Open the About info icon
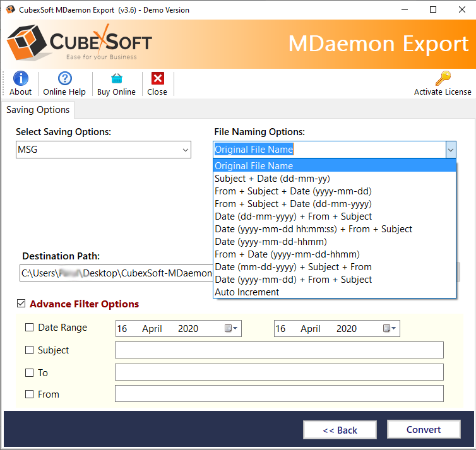The height and width of the screenshot is (450, 476). pos(21,78)
